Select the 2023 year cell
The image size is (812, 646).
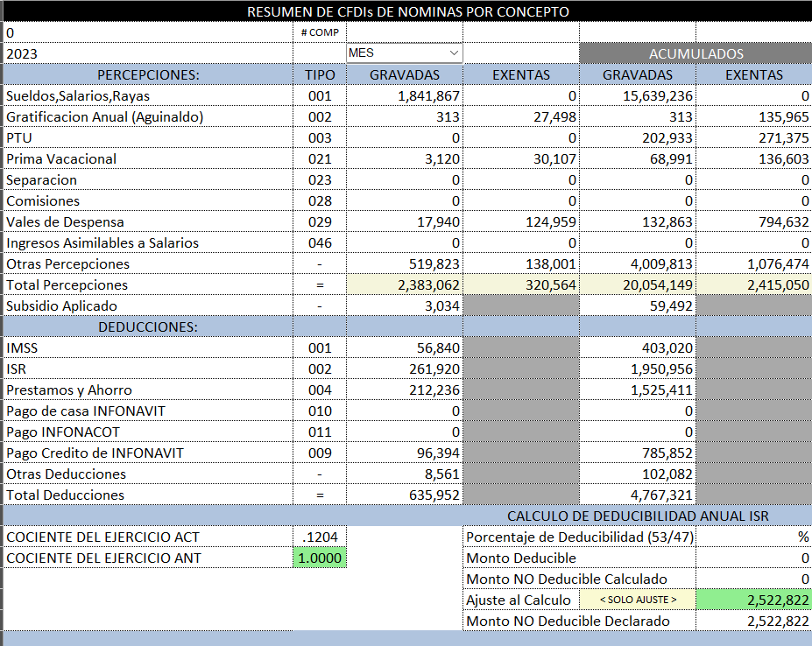[147, 53]
